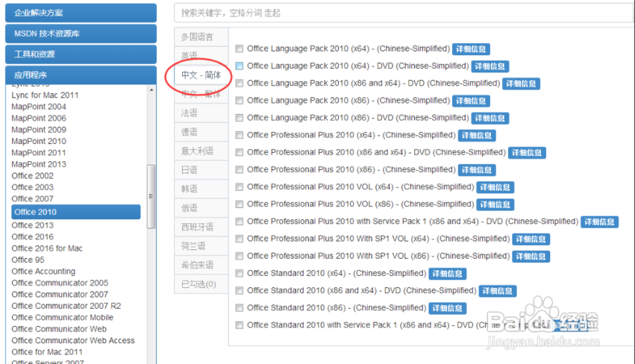Collapse 应用程序 section header
The width and height of the screenshot is (635, 364).
tap(81, 75)
